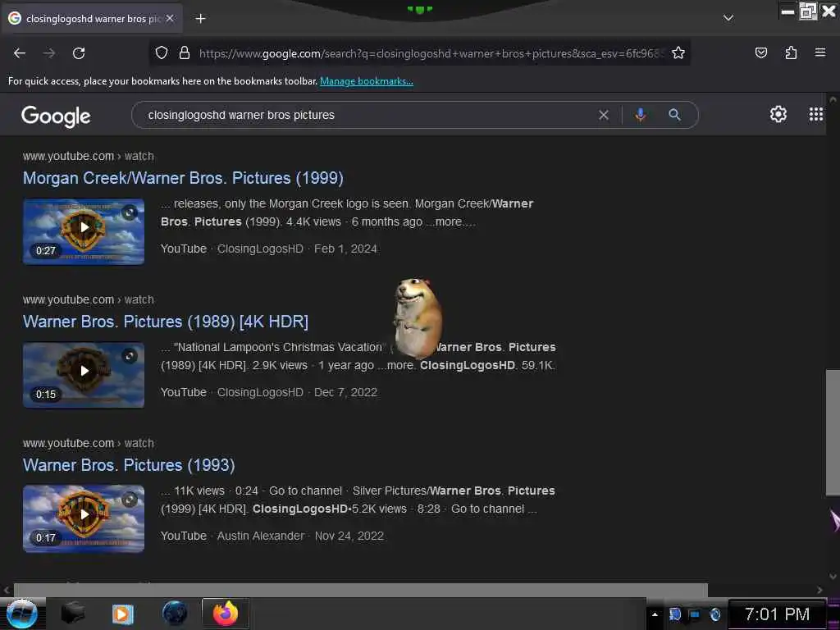Viewport: 840px width, 630px height.
Task: Open a new tab
Action: (200, 19)
